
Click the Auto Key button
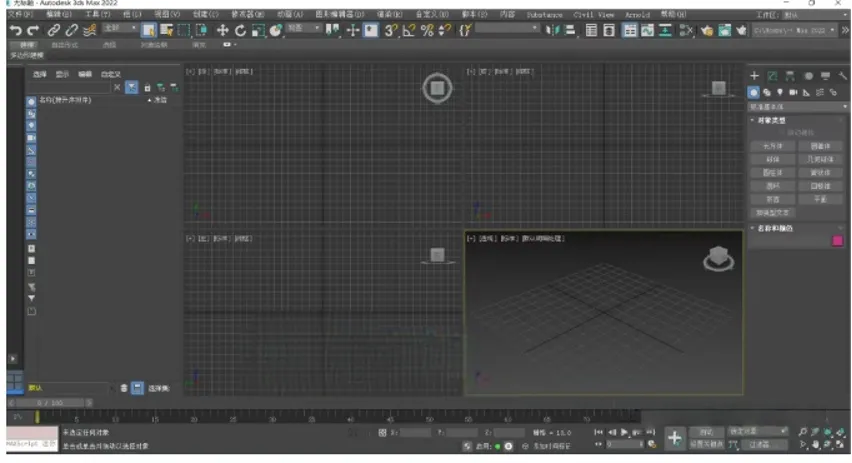706,432
